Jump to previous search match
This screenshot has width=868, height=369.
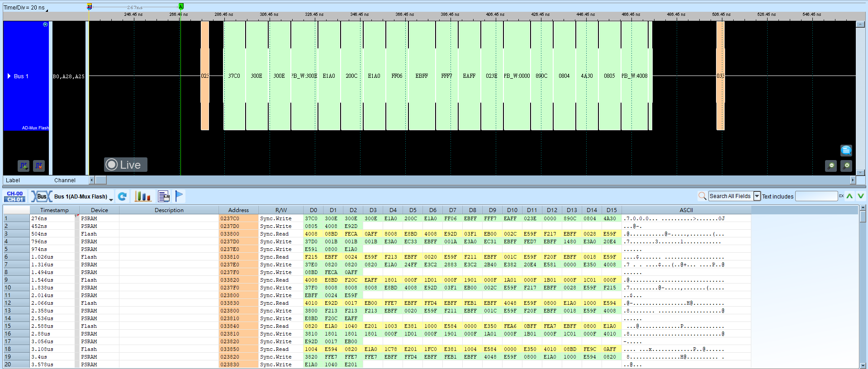(x=849, y=196)
